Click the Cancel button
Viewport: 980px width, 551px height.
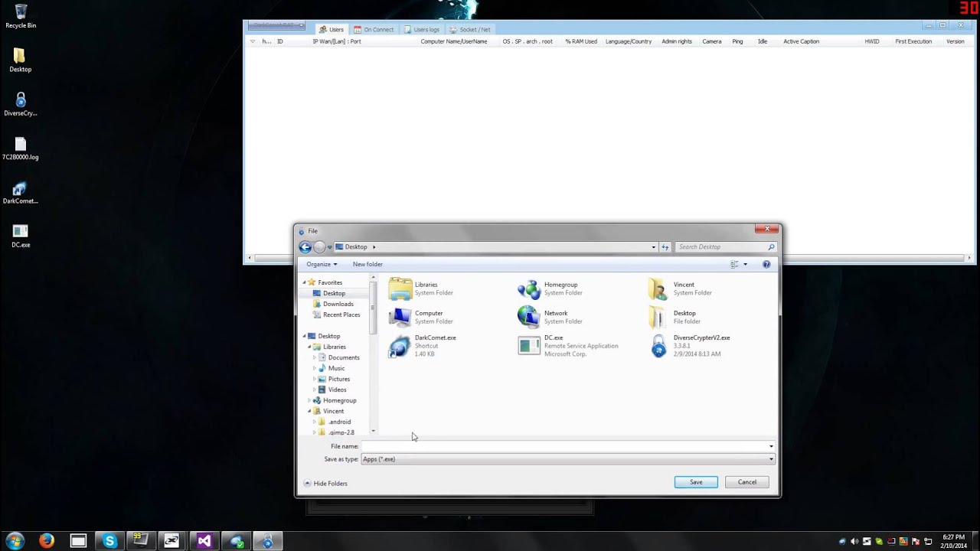(747, 482)
